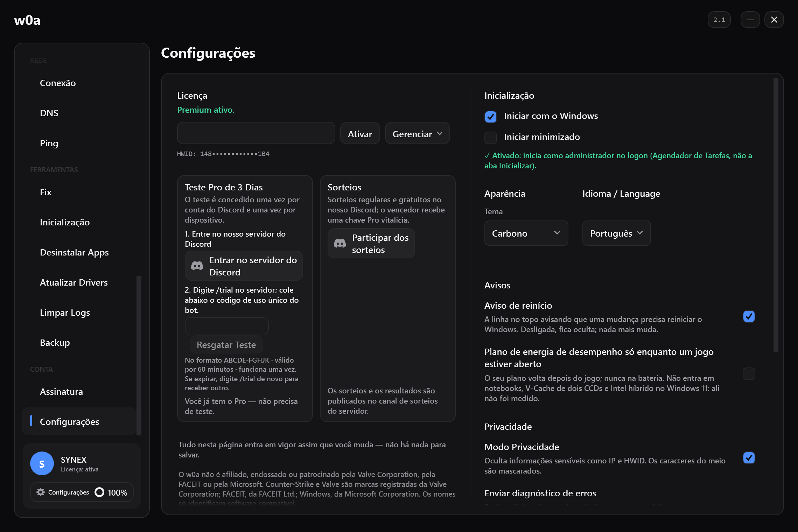Go to Atualizar Drivers
Image resolution: width=798 pixels, height=532 pixels.
pos(79,282)
